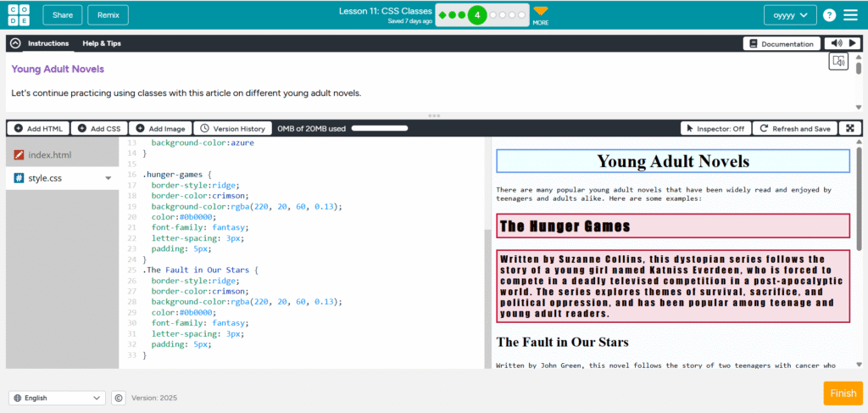
Task: Click the Remix button
Action: [x=108, y=15]
